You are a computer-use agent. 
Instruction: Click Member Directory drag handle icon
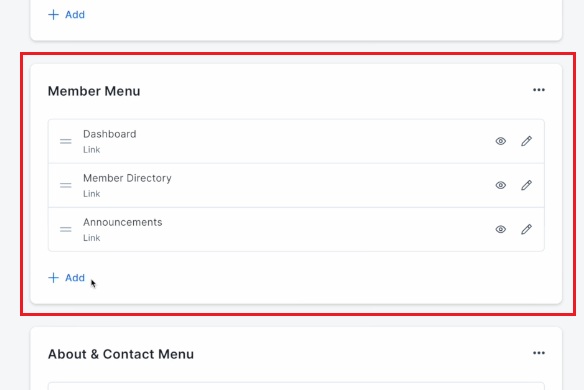pyautogui.click(x=66, y=185)
